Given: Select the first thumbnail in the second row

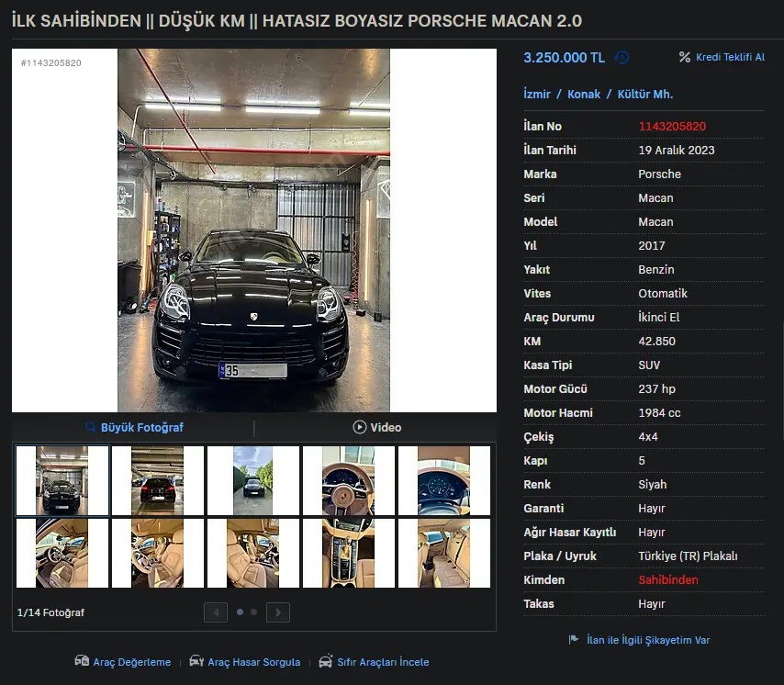Looking at the screenshot, I should [62, 553].
